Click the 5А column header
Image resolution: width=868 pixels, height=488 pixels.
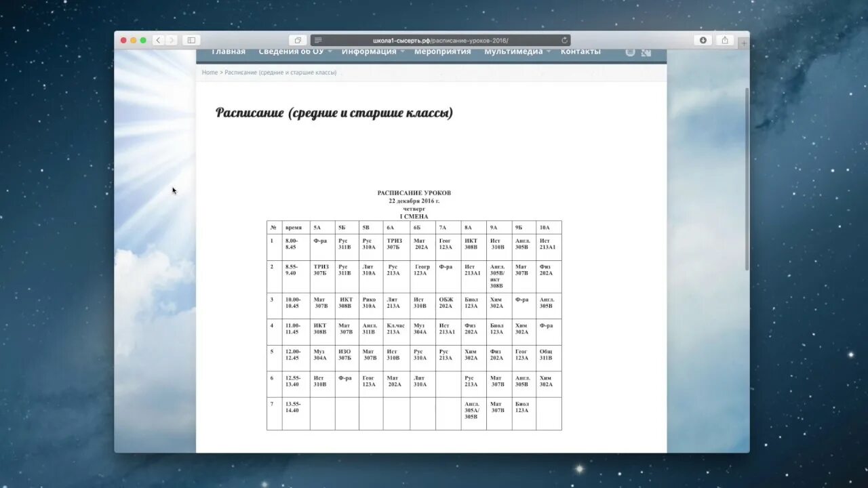point(322,228)
